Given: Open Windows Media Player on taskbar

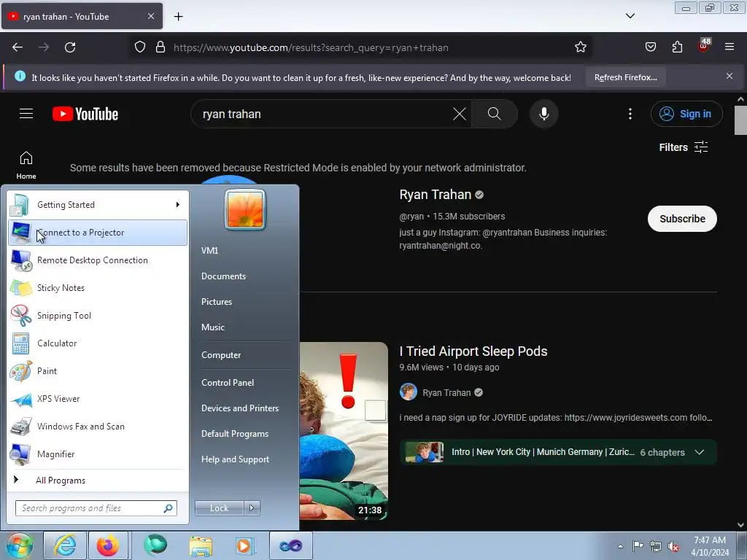Looking at the screenshot, I should pos(244,545).
